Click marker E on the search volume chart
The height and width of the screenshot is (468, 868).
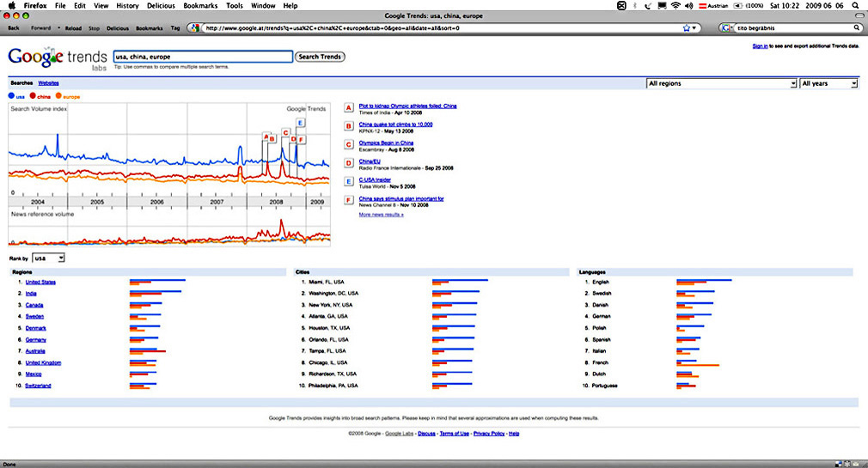tap(300, 123)
